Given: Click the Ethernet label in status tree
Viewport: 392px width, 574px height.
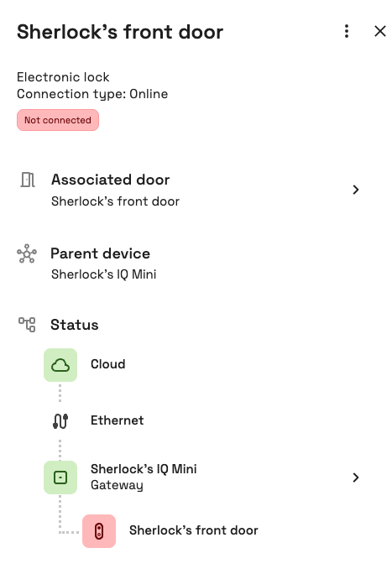Looking at the screenshot, I should (x=118, y=420).
